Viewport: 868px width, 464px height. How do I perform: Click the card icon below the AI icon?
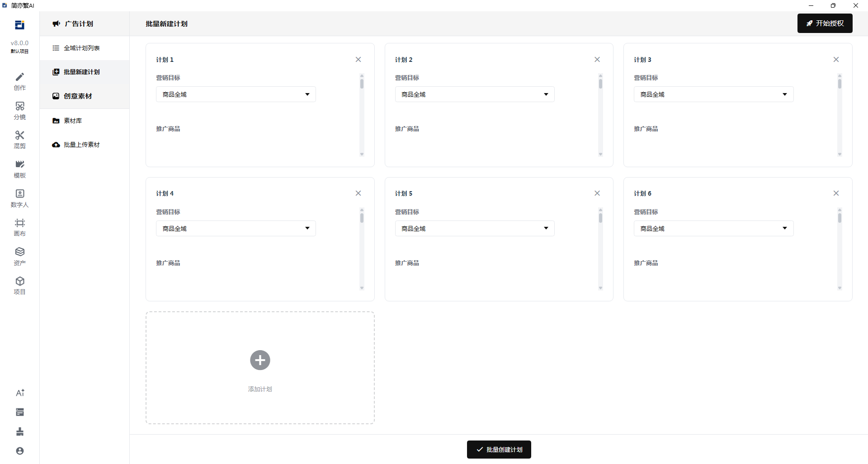20,412
